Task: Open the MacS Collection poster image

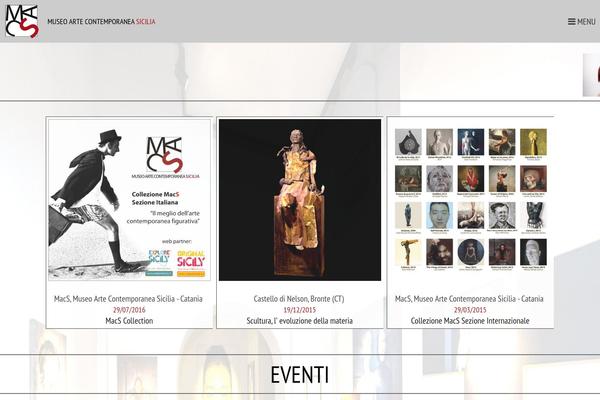Action: tap(129, 200)
